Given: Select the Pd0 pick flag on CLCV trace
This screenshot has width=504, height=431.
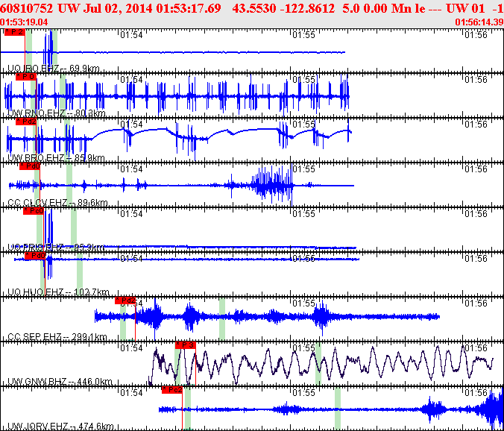Looking at the screenshot, I should [30, 166].
